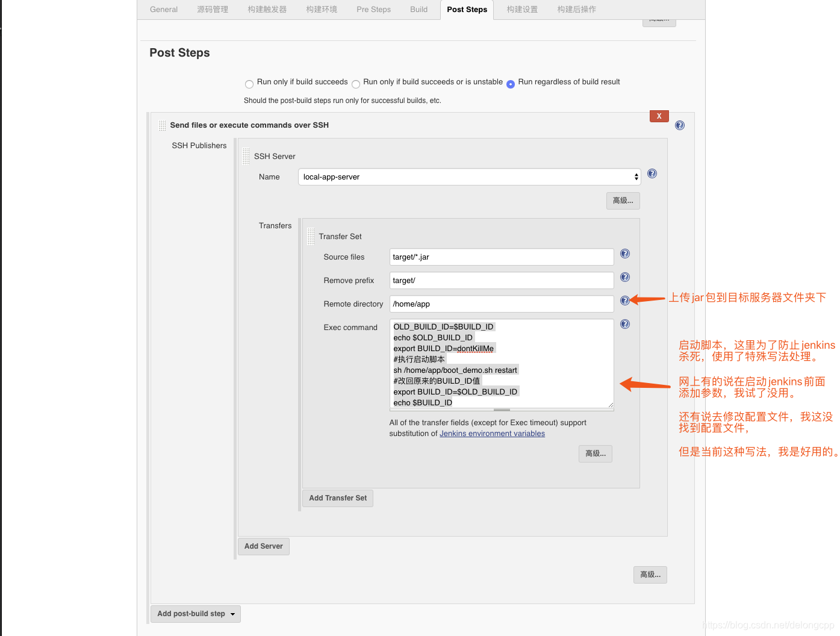This screenshot has width=840, height=636.
Task: Click inside the Exec command textarea
Action: point(501,364)
